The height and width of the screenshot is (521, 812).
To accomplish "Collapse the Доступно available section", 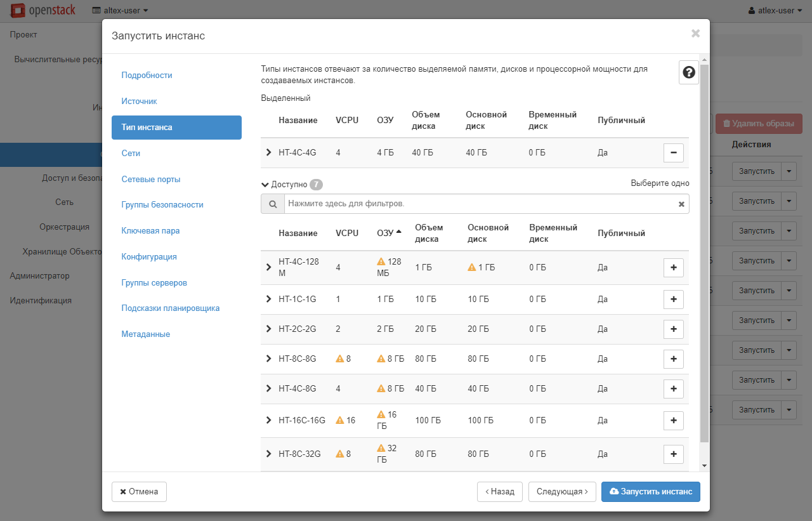I will (x=265, y=185).
